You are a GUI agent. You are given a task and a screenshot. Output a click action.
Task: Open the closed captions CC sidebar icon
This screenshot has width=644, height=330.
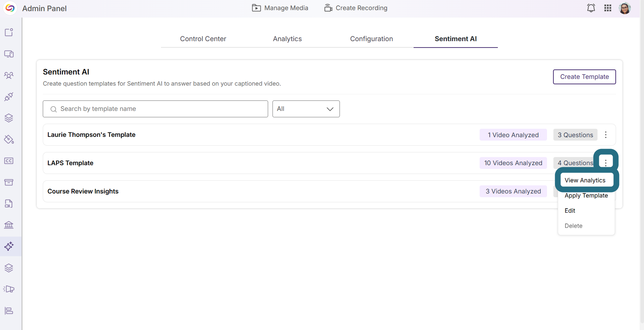(9, 161)
